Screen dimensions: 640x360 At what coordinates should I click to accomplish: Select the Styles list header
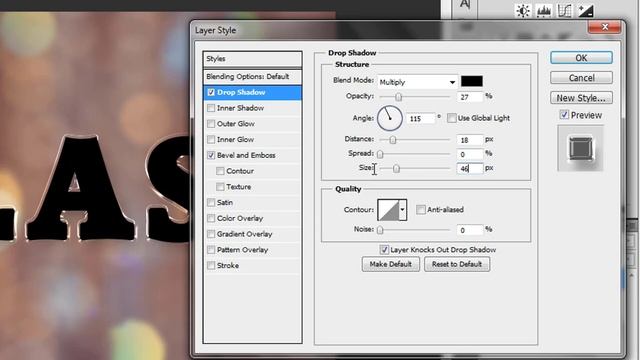[x=252, y=59]
